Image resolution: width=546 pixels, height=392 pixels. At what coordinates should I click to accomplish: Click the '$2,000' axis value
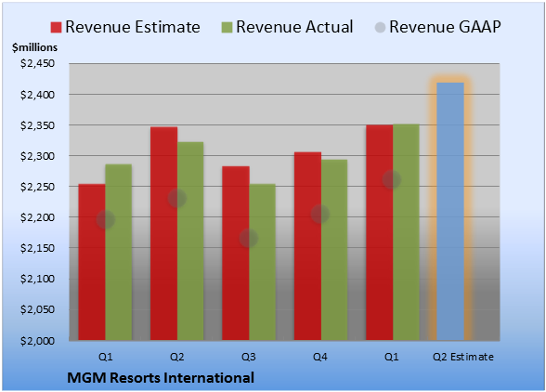click(37, 340)
